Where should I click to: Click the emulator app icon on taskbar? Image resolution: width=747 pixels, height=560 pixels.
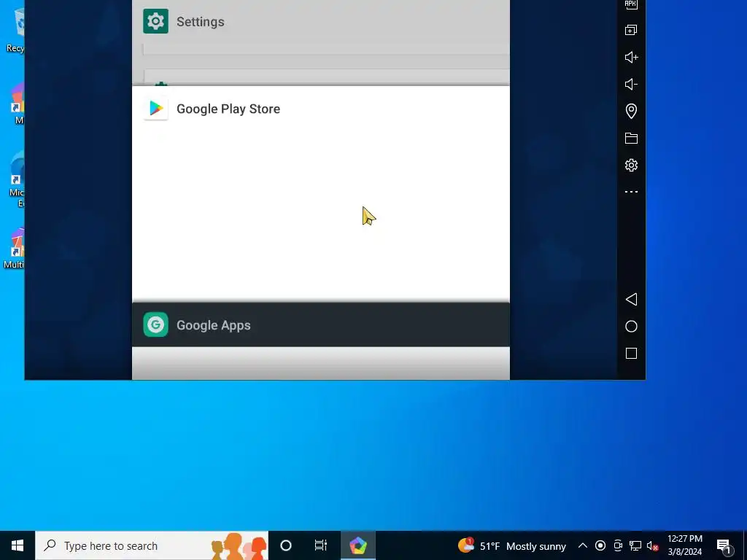point(357,545)
